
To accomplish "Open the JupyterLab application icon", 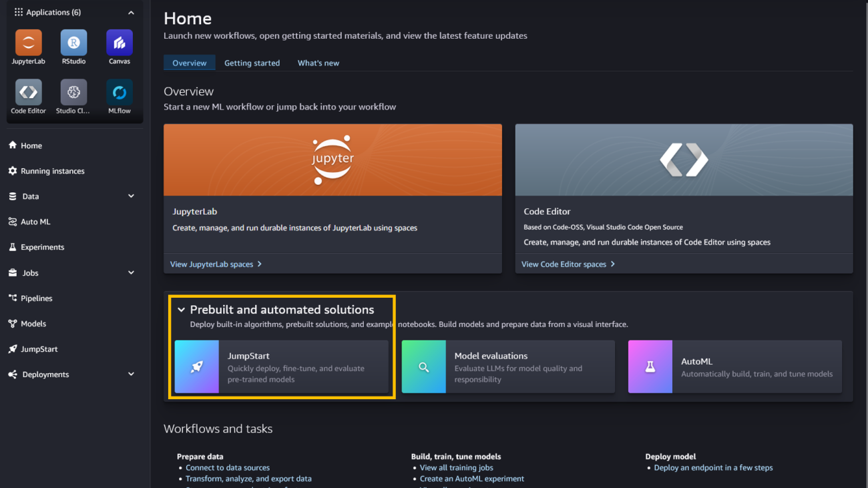I will pyautogui.click(x=28, y=43).
